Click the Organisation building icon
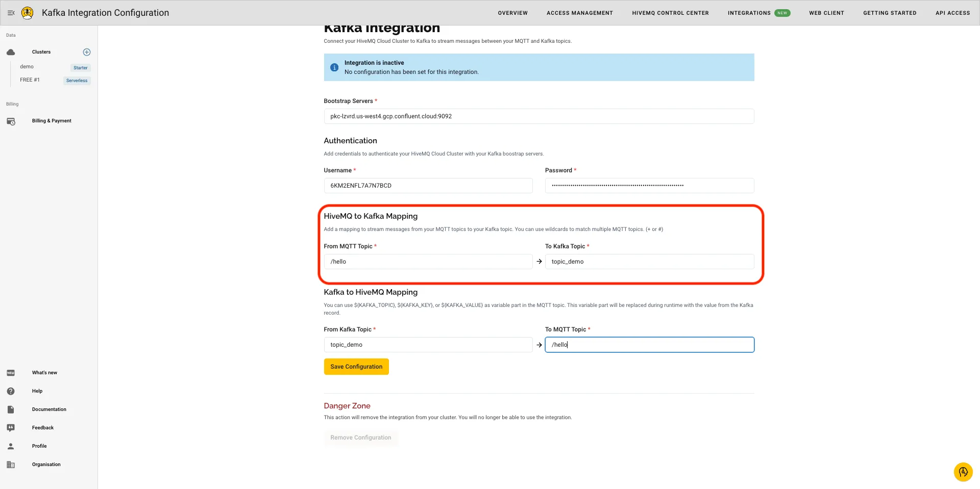Viewport: 980px width, 489px height. (11, 465)
